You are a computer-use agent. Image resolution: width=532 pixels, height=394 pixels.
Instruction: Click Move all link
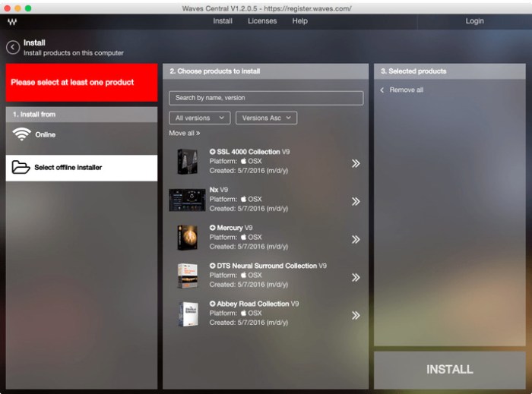click(185, 133)
